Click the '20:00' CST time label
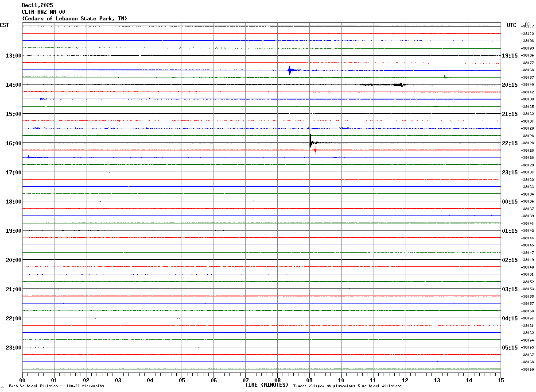 click(x=13, y=260)
